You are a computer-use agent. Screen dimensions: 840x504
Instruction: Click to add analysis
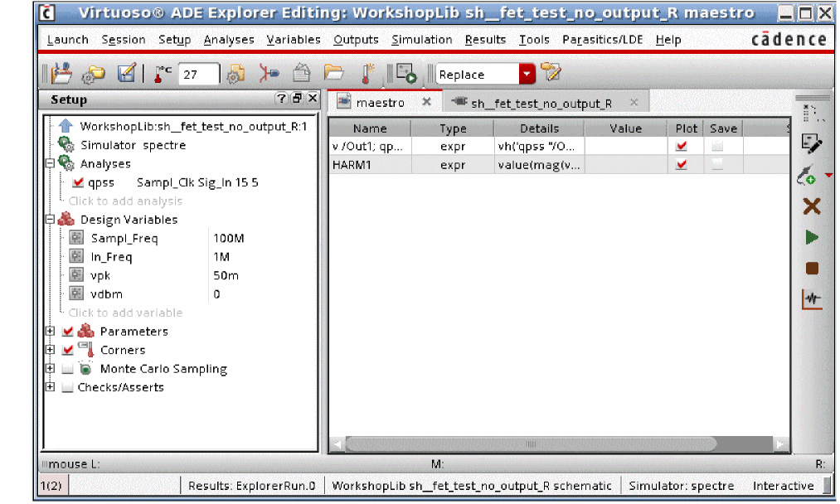tap(125, 201)
